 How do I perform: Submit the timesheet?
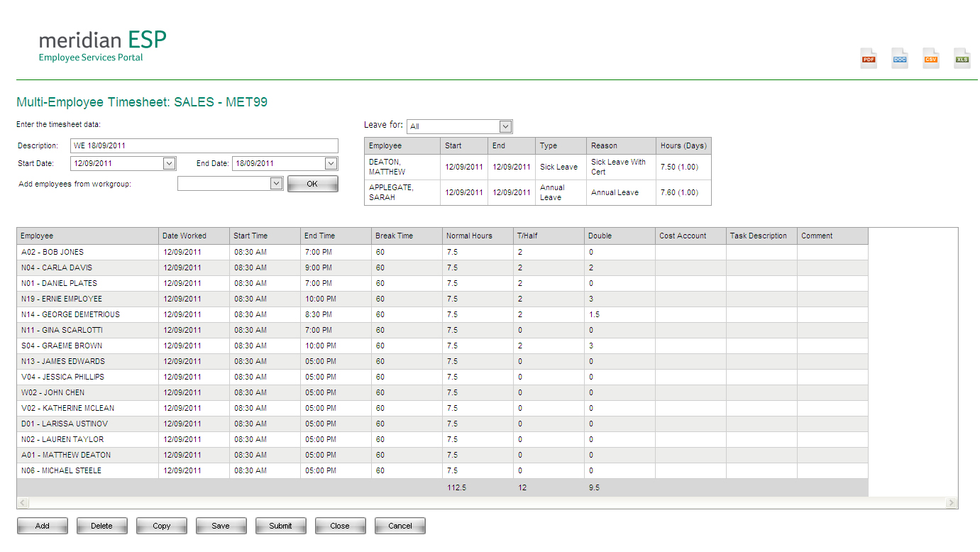point(281,526)
